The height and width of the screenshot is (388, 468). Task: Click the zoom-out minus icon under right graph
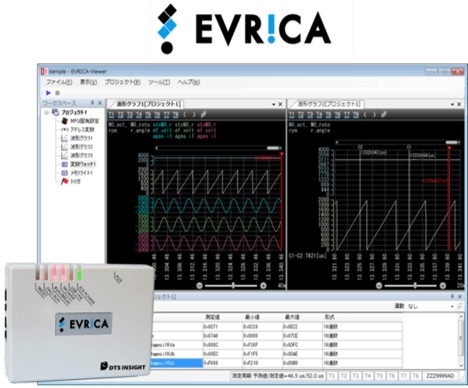click(x=379, y=286)
